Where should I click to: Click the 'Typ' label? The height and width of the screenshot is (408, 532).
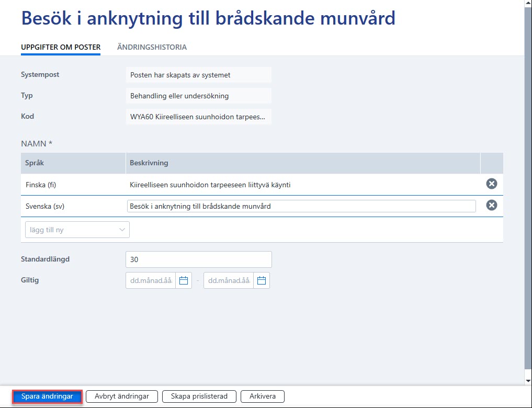pyautogui.click(x=27, y=95)
